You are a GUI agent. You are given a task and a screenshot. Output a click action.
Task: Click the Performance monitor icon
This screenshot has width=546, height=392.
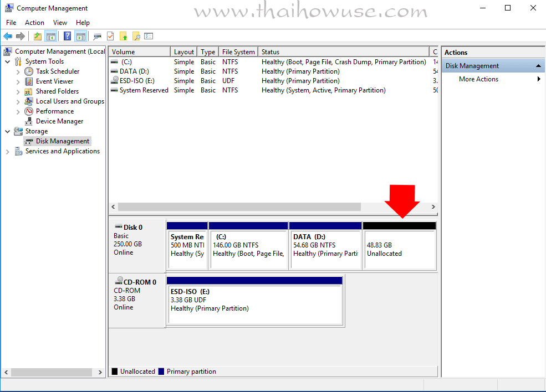(x=29, y=111)
